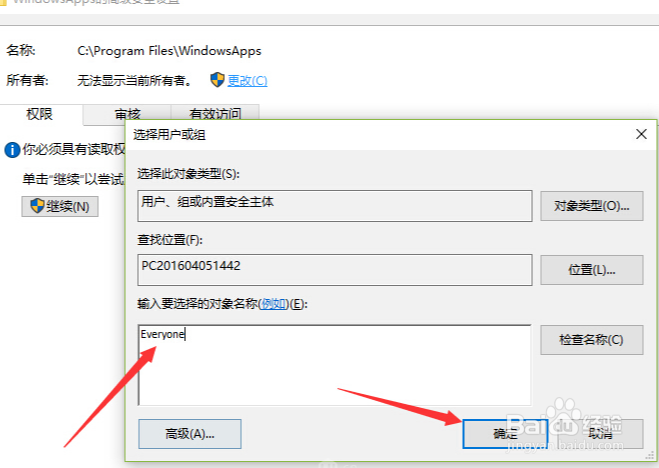The image size is (659, 468).
Task: Click the 继续(N) button
Action: pos(60,206)
